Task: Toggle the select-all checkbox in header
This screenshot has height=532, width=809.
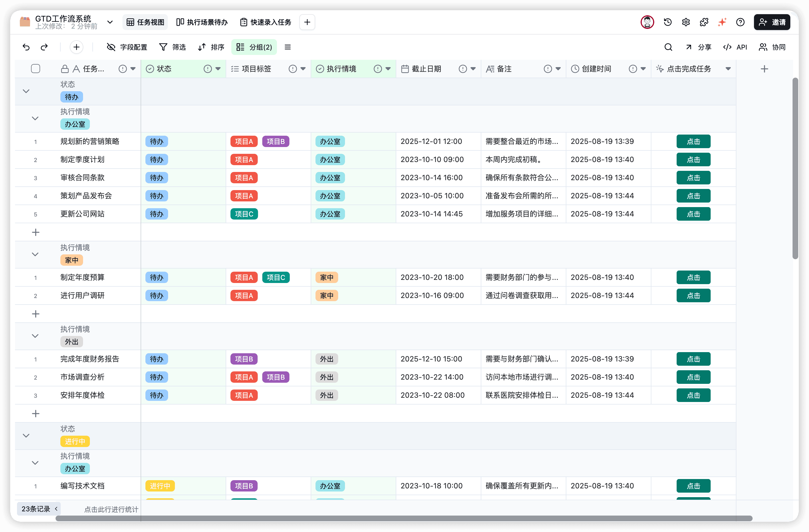Action: point(35,69)
